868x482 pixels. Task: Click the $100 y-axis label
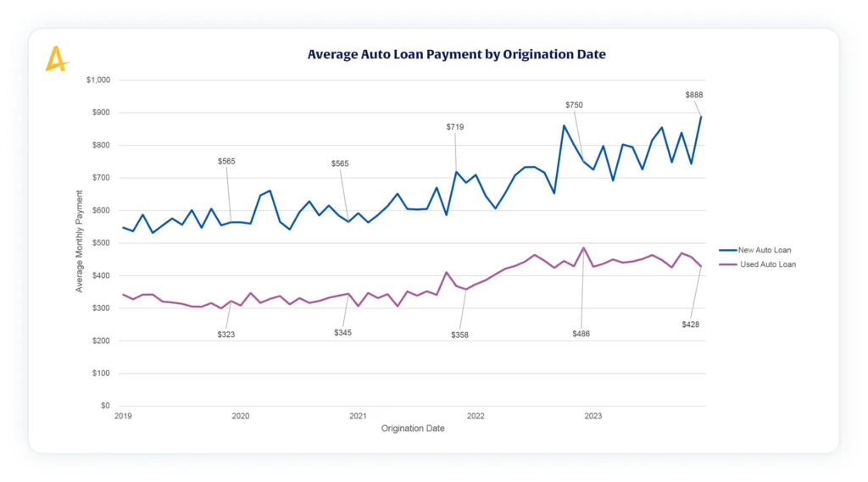click(101, 374)
